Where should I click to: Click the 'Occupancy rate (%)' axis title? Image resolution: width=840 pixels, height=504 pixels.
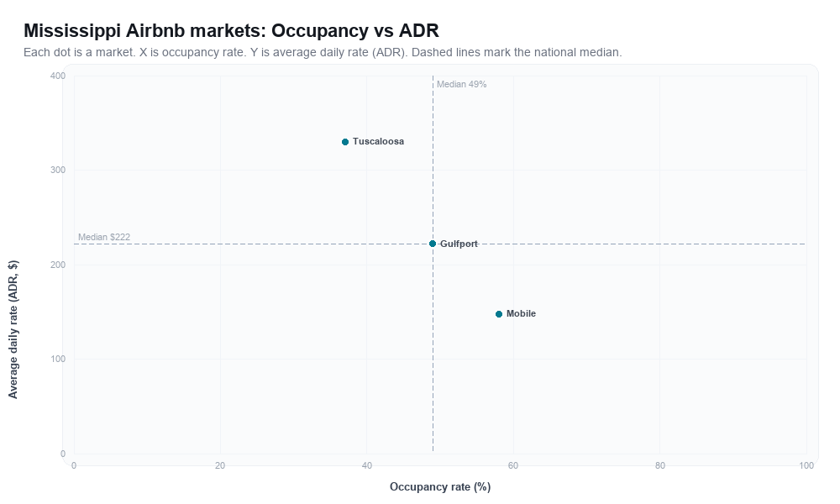click(x=440, y=487)
